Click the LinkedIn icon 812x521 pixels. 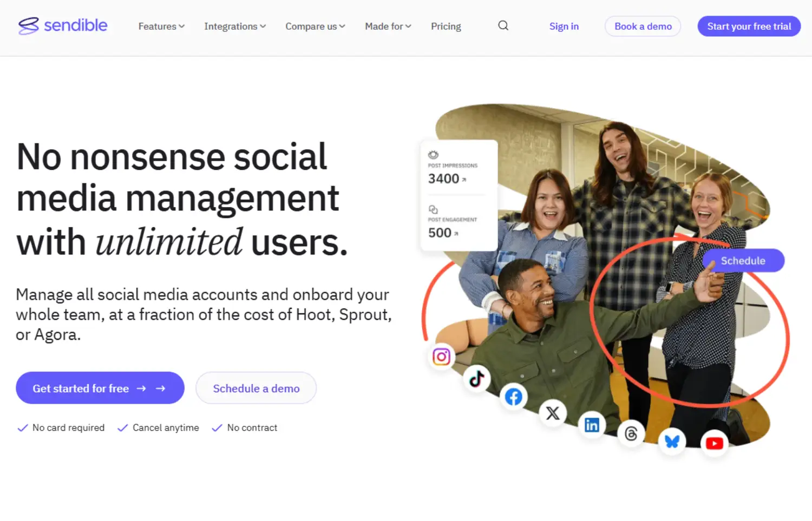click(x=592, y=425)
